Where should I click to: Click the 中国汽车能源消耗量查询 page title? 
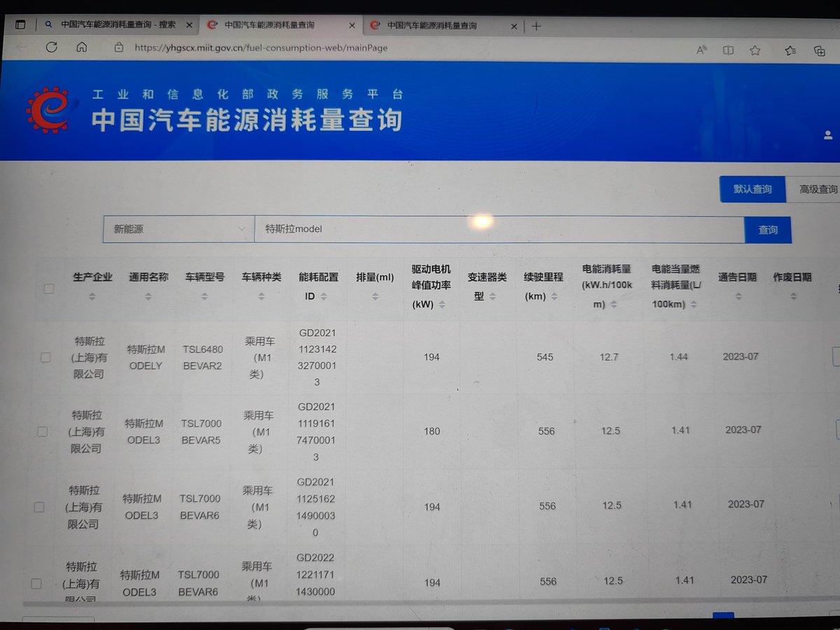pyautogui.click(x=247, y=120)
